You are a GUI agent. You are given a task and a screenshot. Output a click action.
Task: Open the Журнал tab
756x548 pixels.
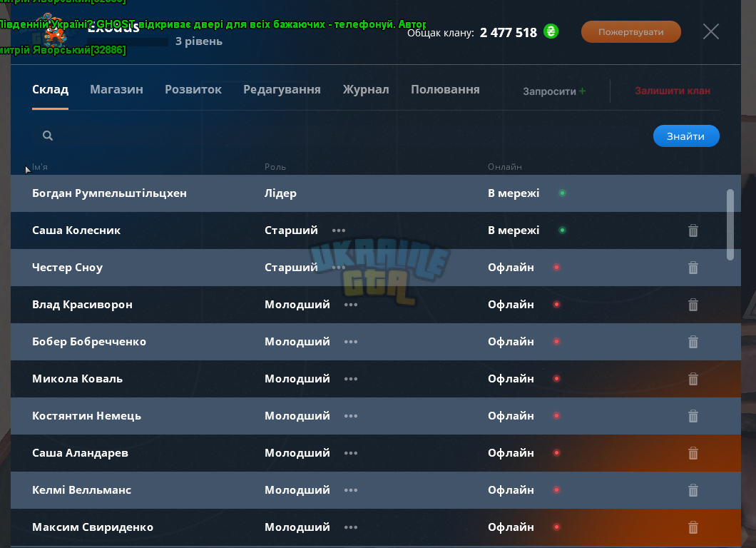(365, 90)
